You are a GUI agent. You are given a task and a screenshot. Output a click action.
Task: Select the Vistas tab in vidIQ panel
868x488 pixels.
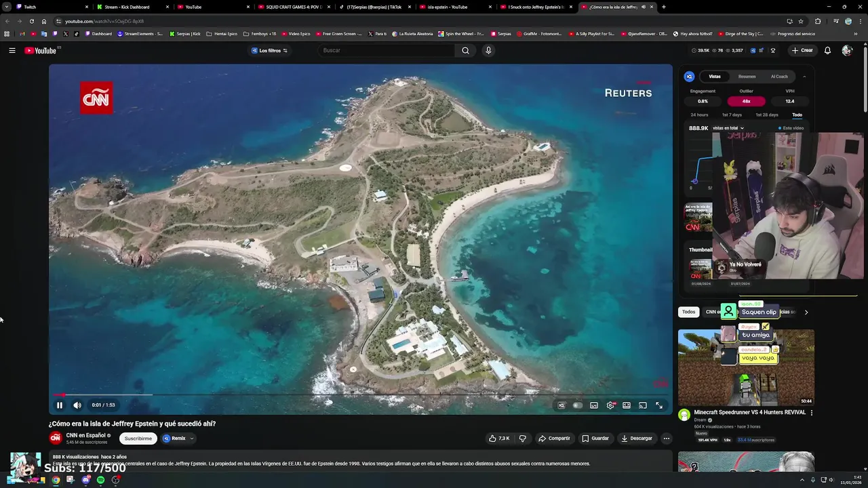click(715, 77)
